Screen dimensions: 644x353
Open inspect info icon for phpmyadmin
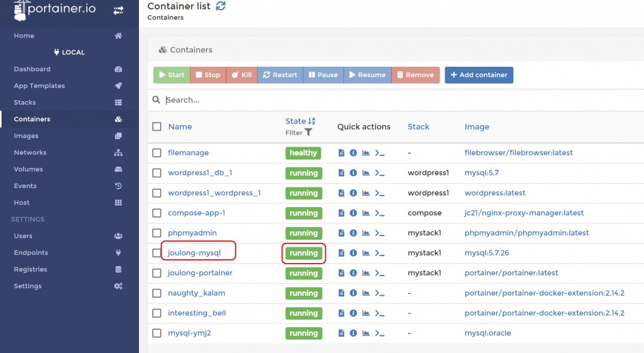coord(353,233)
